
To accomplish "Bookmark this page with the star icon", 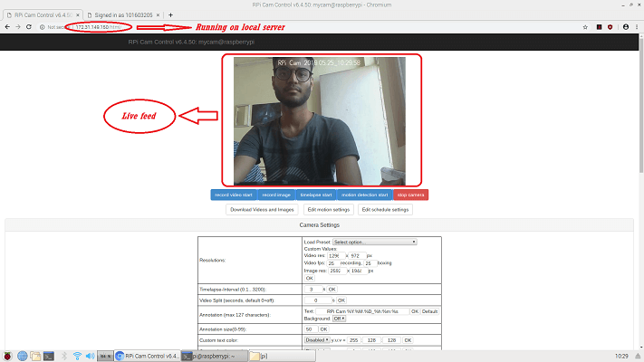I will click(x=585, y=27).
